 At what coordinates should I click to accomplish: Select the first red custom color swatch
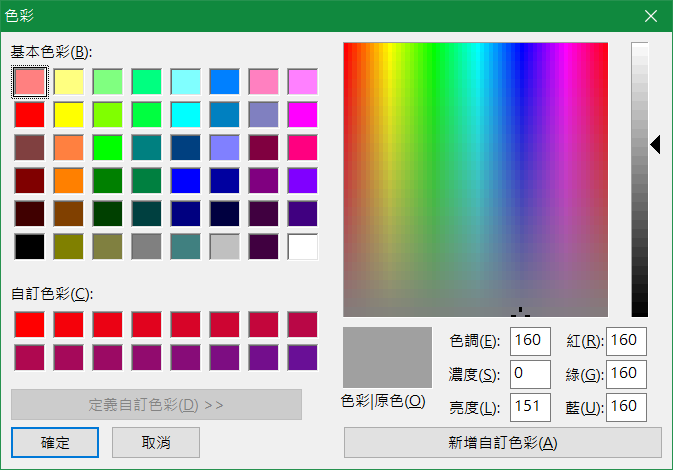30,324
